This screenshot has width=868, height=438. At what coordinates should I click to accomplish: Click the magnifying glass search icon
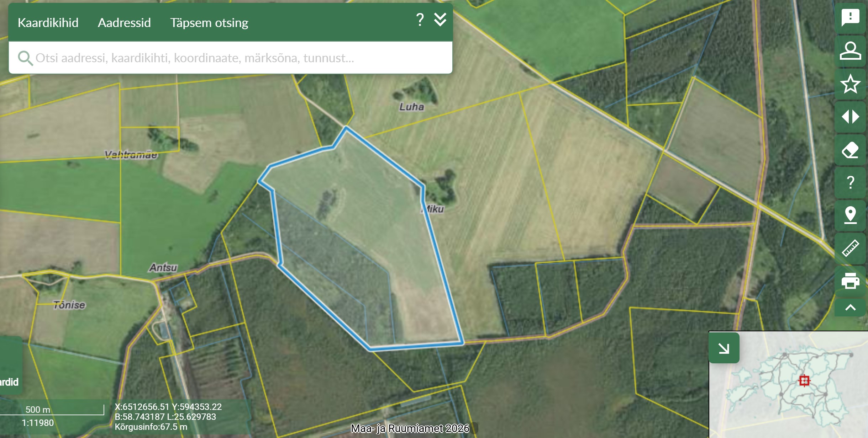[x=25, y=58]
